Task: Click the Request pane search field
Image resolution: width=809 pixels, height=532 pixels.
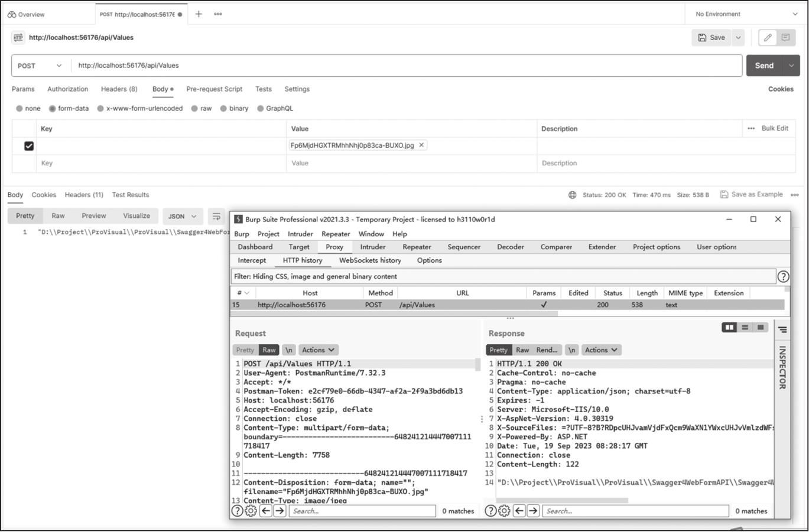Action: coord(362,511)
